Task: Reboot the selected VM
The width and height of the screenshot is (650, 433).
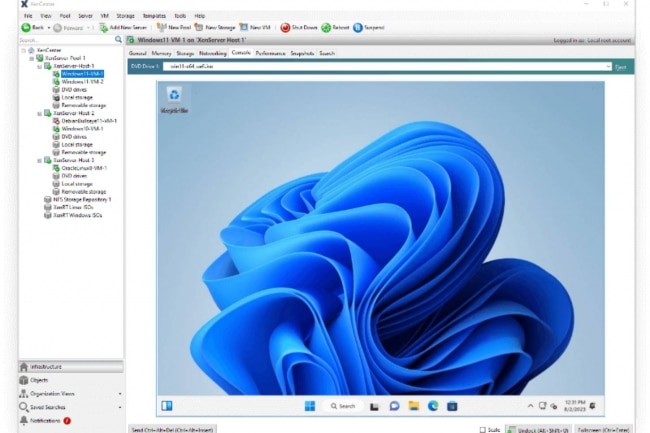Action: pos(335,27)
